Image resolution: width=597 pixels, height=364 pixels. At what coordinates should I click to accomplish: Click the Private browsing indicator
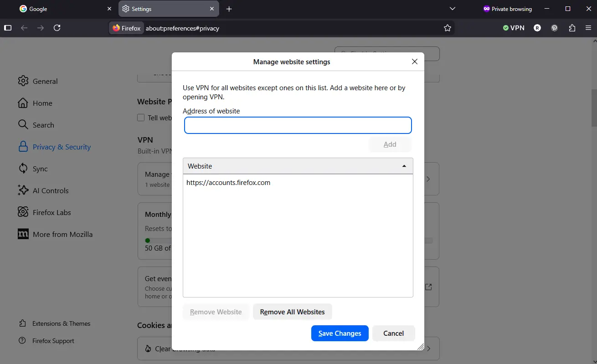click(507, 9)
